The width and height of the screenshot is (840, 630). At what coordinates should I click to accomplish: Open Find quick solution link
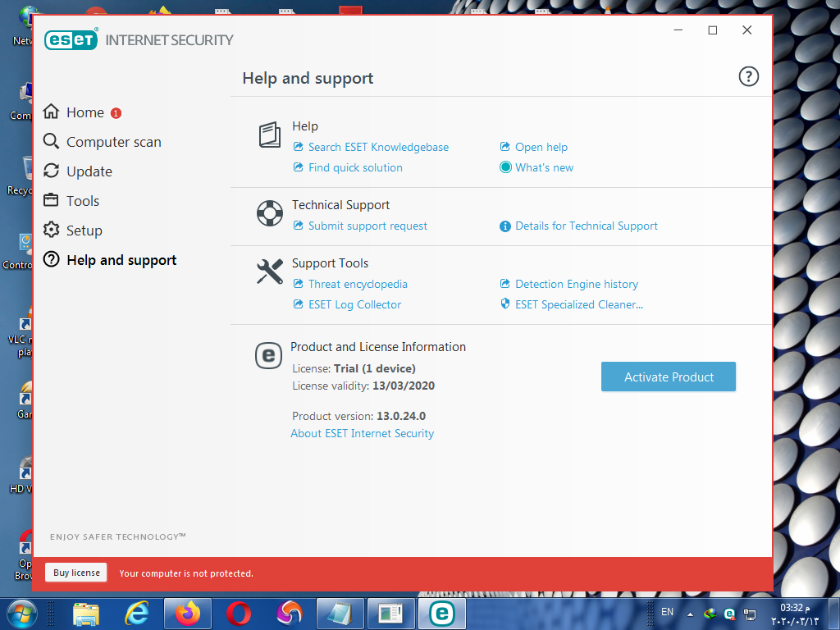coord(355,167)
